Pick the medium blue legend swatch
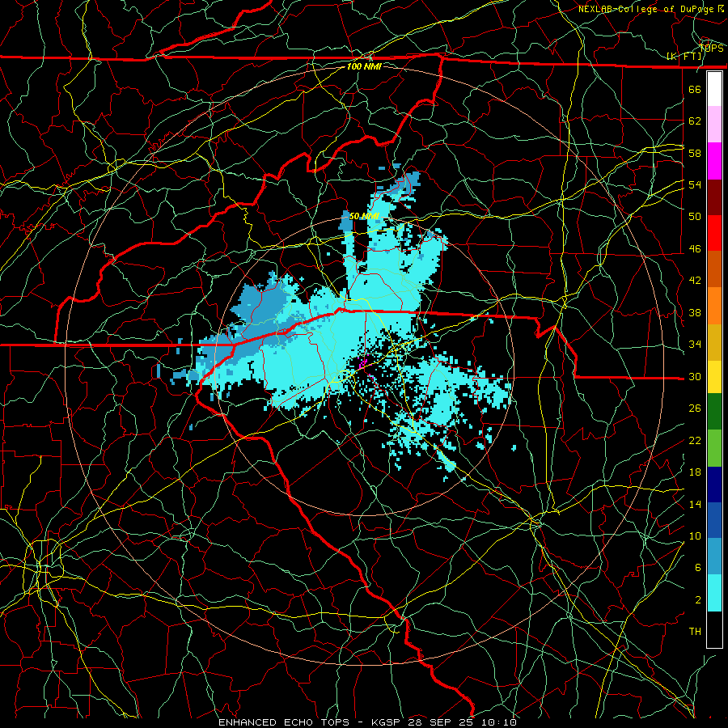 tap(714, 520)
